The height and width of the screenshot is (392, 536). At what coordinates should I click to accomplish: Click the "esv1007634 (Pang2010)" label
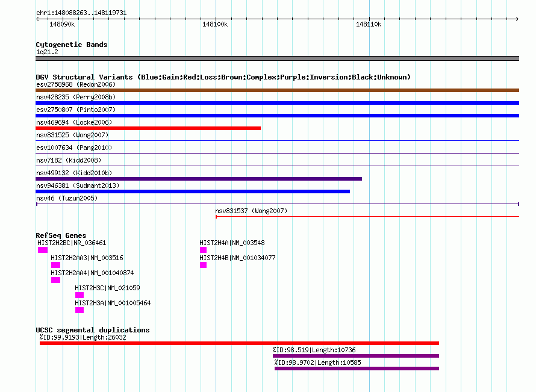[74, 148]
